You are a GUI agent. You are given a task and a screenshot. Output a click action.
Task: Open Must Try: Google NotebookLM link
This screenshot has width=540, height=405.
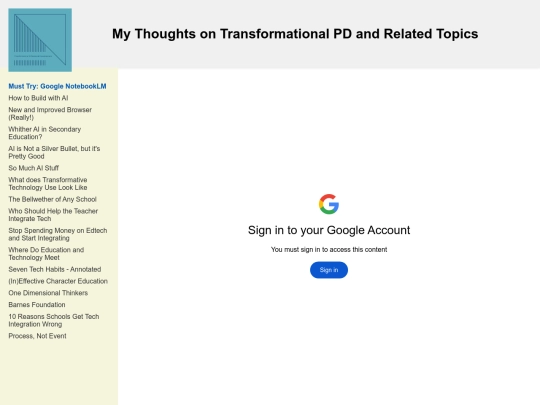pos(57,86)
